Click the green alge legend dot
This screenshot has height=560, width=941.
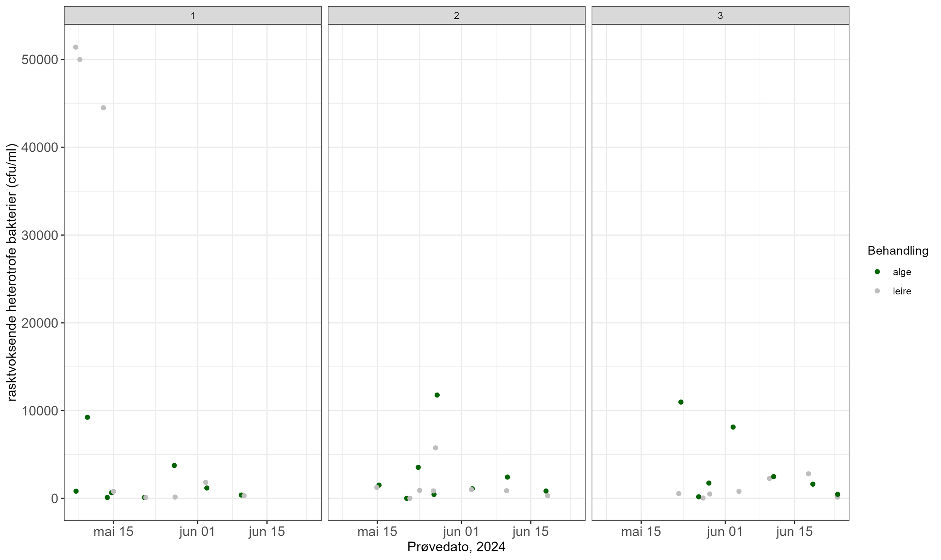(877, 272)
